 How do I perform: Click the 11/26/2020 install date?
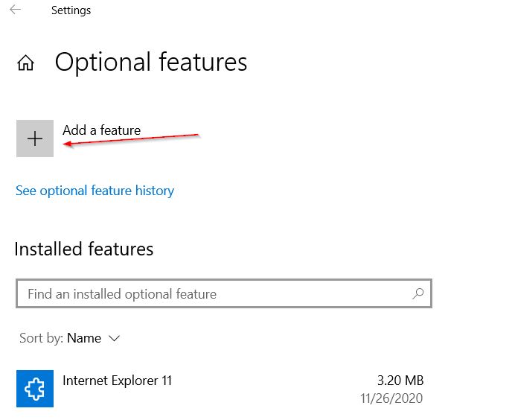click(x=391, y=398)
